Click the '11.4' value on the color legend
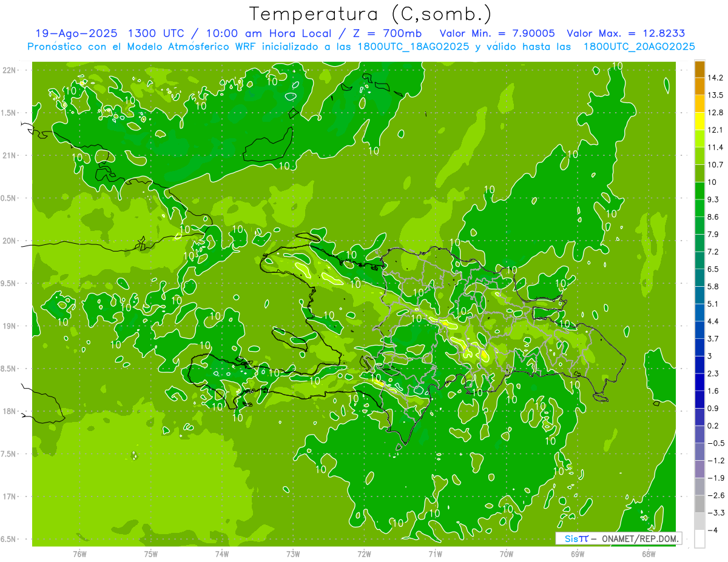Viewport: 728px width, 562px height. coord(716,147)
